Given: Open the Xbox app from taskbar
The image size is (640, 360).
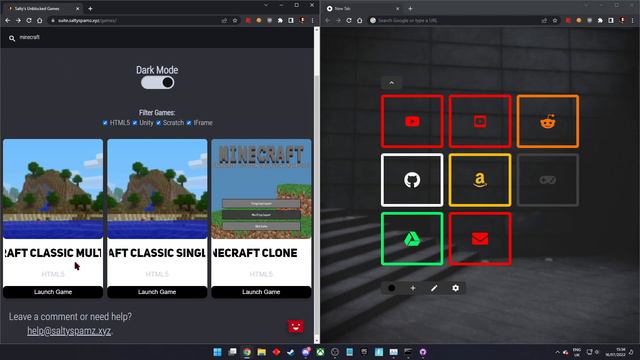Looking at the screenshot, I should [x=320, y=352].
